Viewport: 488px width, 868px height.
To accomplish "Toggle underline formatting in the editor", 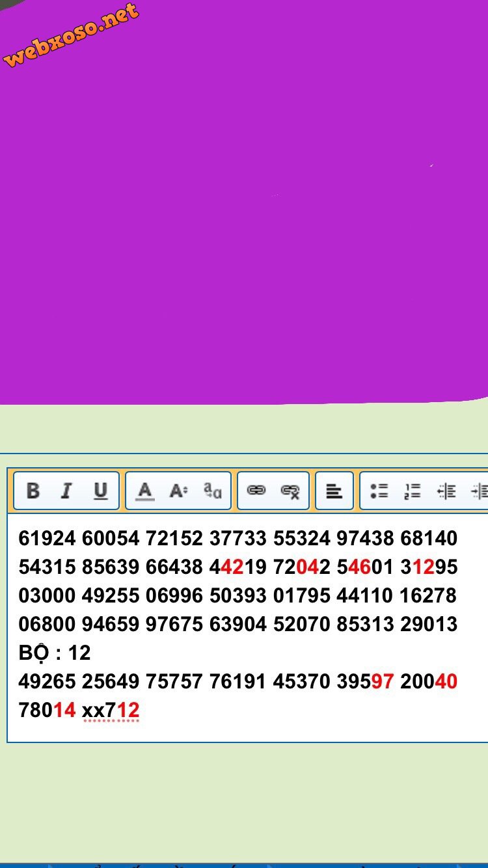I will 100,491.
